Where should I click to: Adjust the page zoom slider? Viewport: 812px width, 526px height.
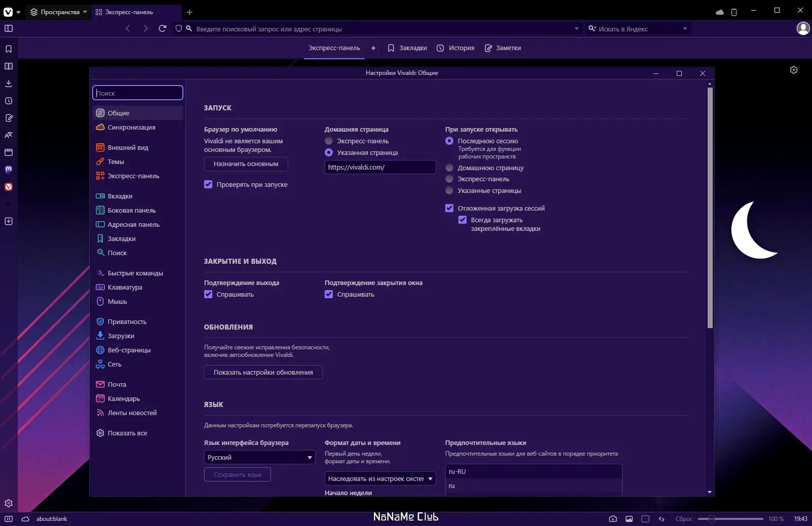[x=730, y=519]
